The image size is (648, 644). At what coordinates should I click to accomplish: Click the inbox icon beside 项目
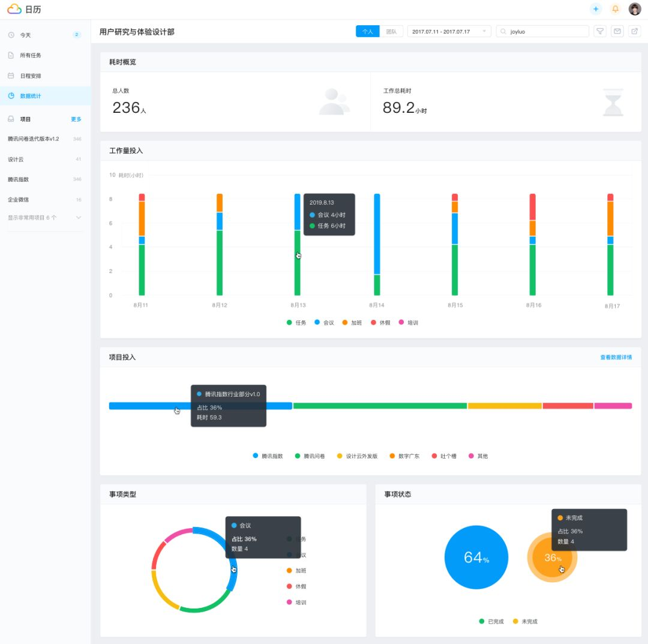click(x=11, y=119)
